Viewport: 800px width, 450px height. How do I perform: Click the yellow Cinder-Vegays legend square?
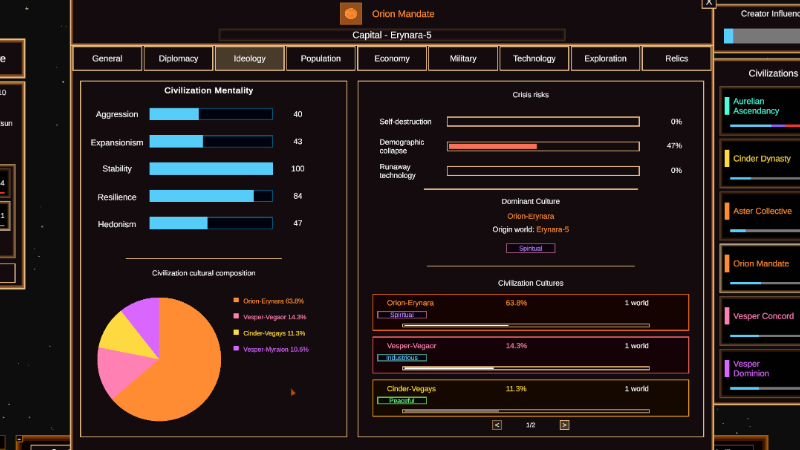click(236, 333)
